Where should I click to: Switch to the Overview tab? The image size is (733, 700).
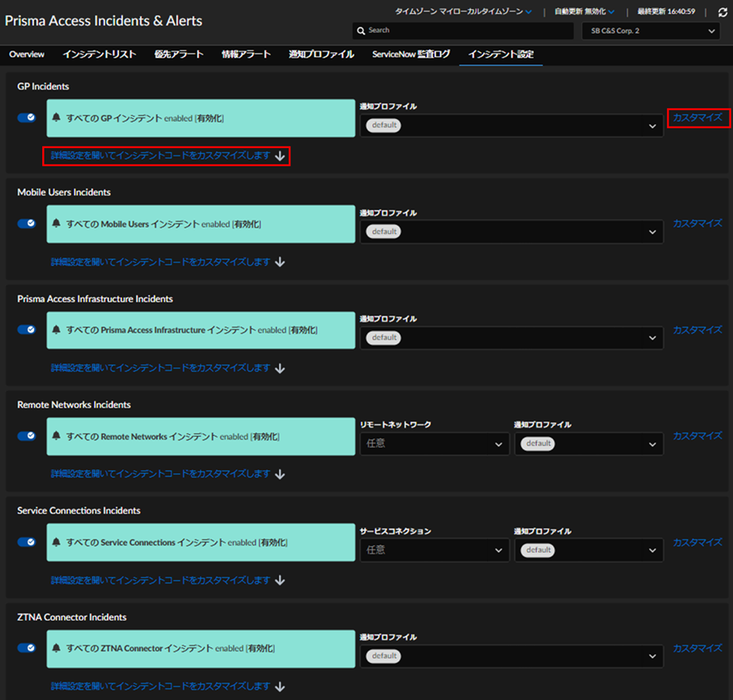[x=26, y=55]
